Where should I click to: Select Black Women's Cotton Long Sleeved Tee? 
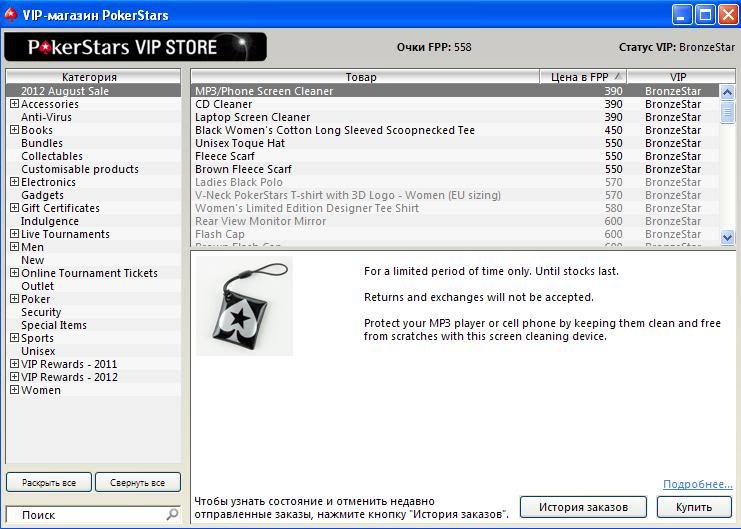tap(455, 130)
